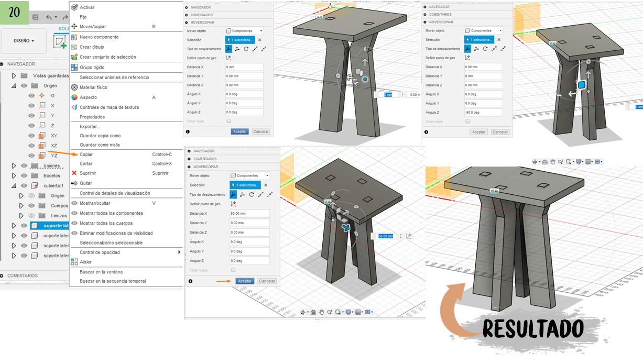
Task: Toggle visibility eye of cubierta:1 component
Action: (x=24, y=185)
